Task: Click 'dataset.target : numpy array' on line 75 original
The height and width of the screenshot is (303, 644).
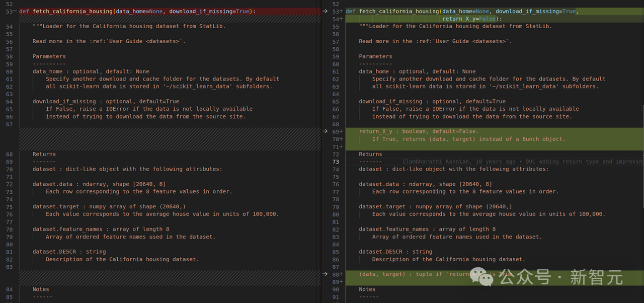Action: pos(79,206)
